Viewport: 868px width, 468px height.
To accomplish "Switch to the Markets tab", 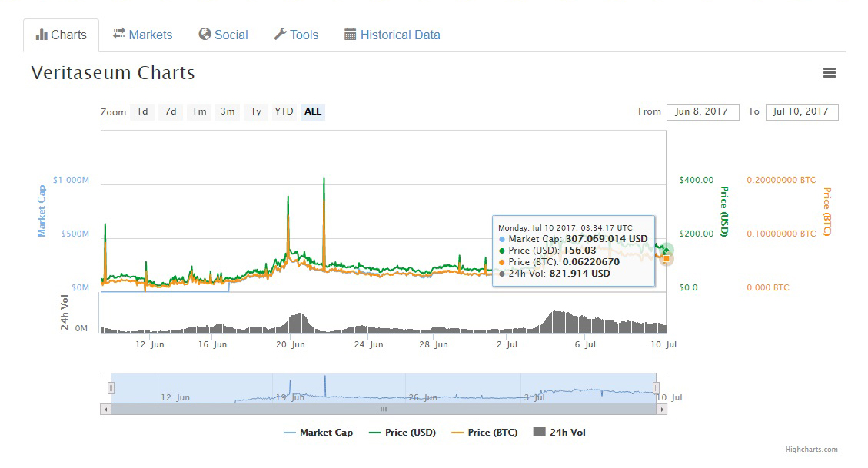I will [x=143, y=35].
